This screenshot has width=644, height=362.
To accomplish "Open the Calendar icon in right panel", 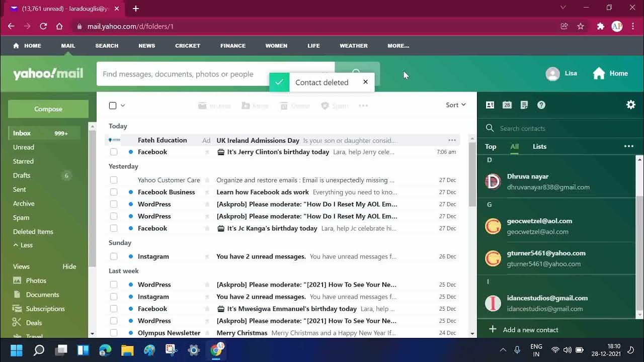I will click(x=507, y=105).
